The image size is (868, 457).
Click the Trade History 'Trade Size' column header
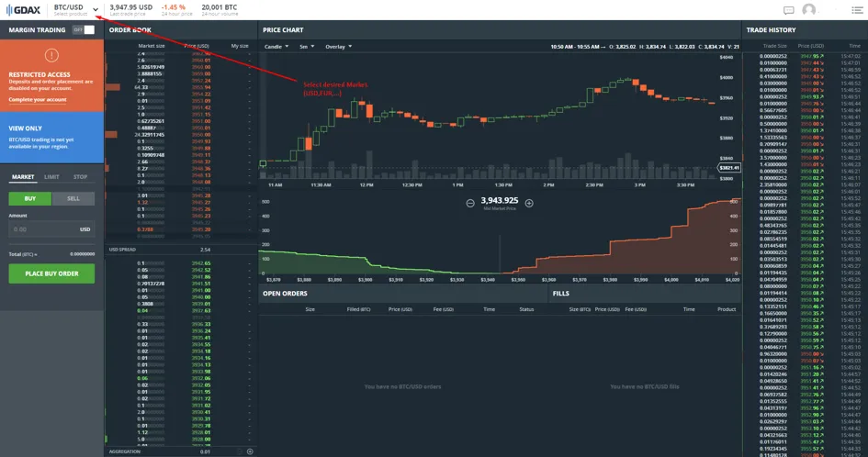[x=774, y=46]
